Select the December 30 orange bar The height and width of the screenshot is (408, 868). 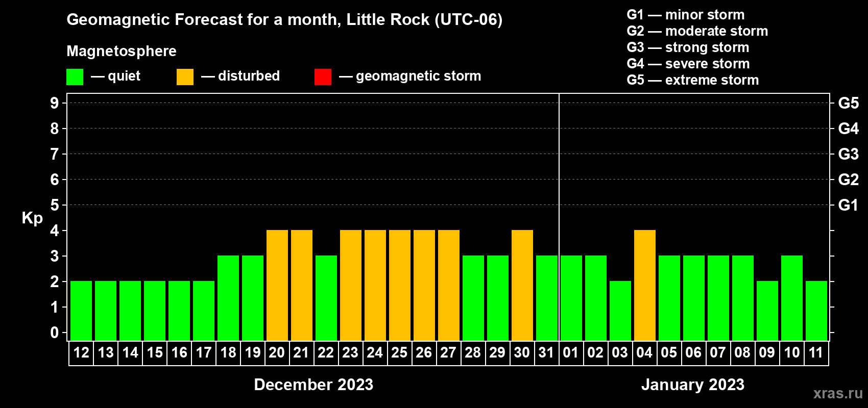click(x=522, y=285)
